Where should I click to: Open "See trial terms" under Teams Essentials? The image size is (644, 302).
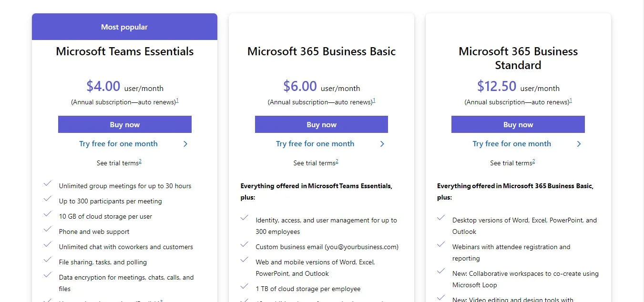(x=118, y=162)
